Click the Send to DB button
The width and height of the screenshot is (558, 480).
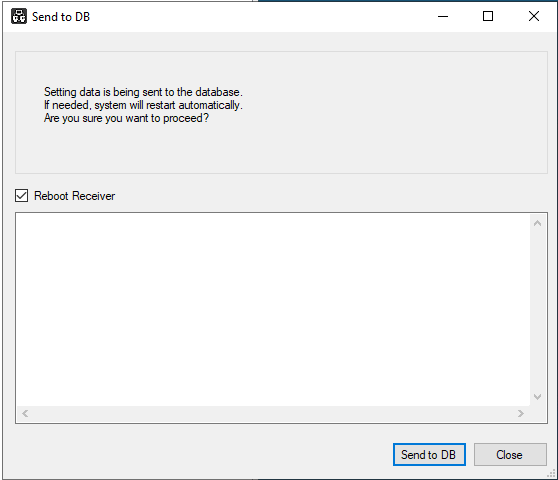coord(429,454)
